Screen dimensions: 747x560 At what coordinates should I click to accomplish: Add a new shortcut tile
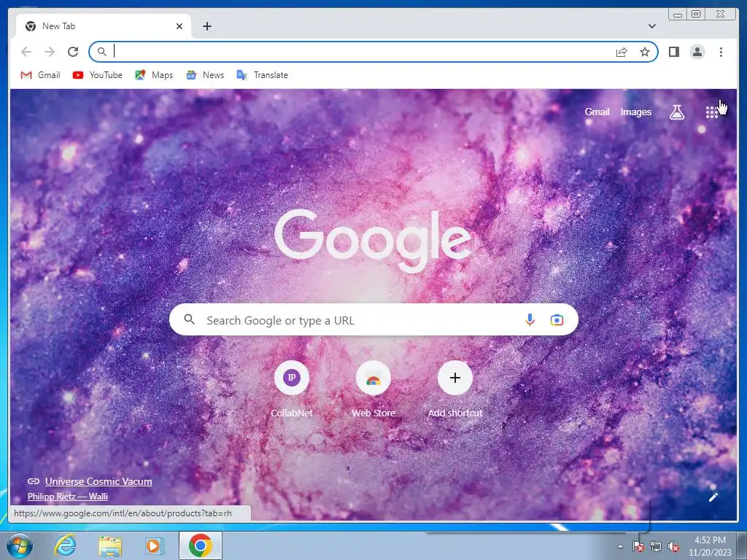click(455, 389)
